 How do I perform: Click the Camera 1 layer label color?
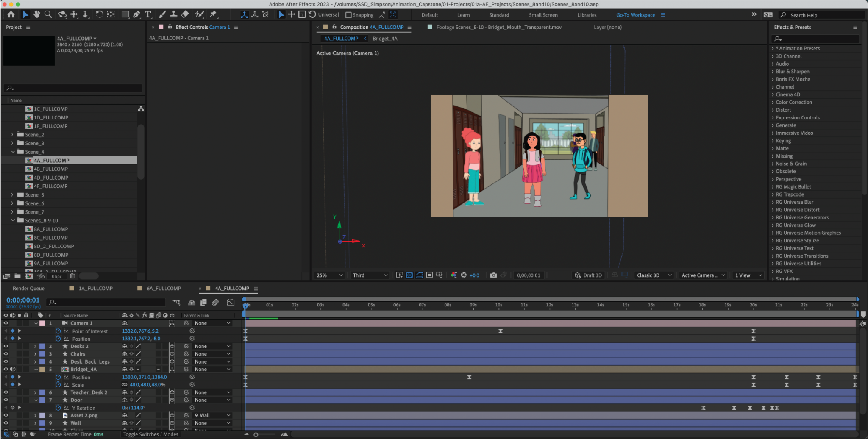coord(42,323)
